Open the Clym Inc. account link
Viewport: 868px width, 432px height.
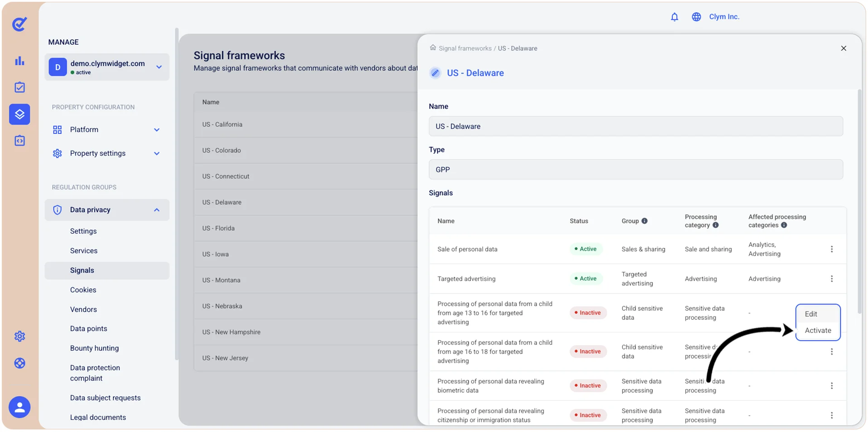click(x=724, y=17)
